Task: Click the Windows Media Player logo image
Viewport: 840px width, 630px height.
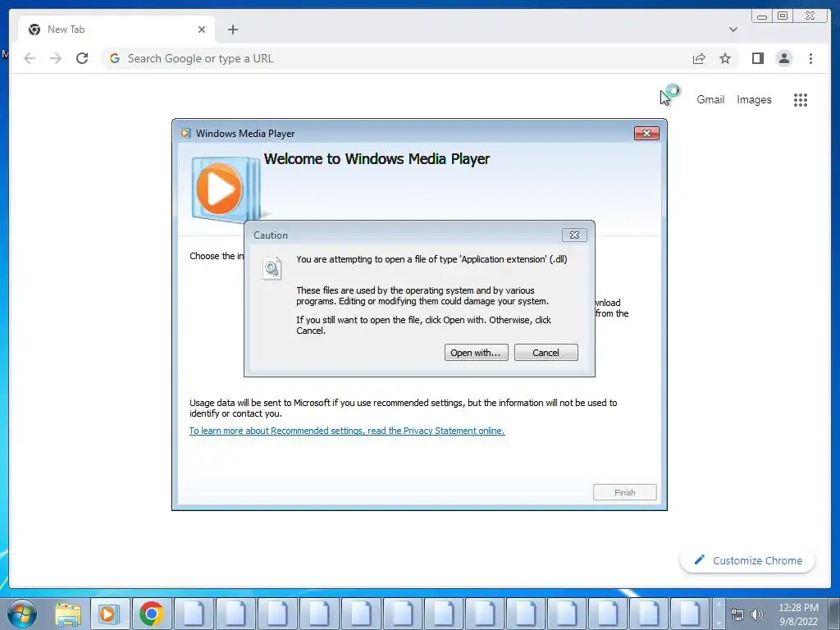Action: point(225,189)
